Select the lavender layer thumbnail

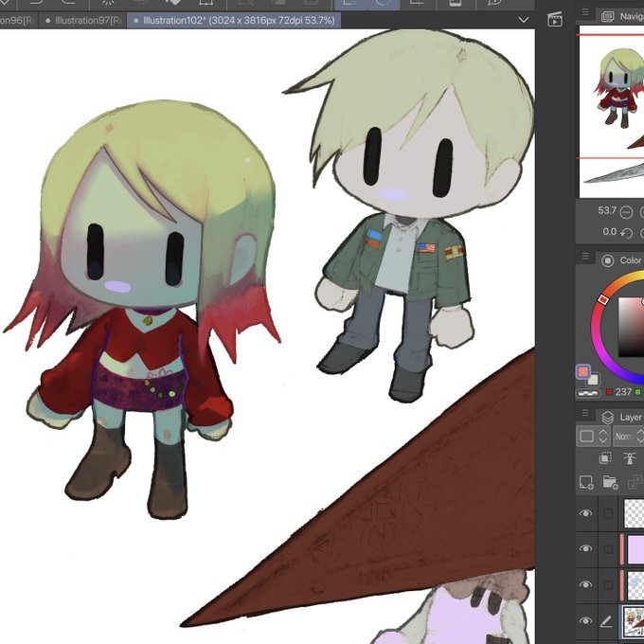[x=634, y=549]
